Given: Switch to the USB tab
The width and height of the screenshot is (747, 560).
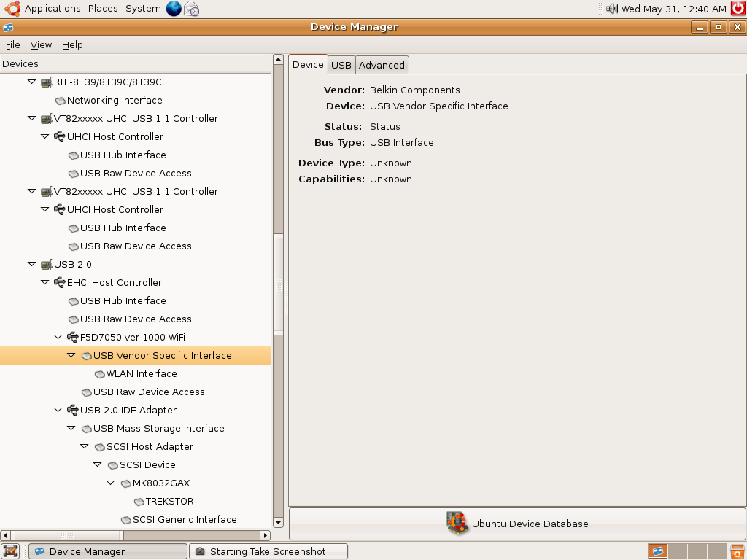Looking at the screenshot, I should [341, 65].
